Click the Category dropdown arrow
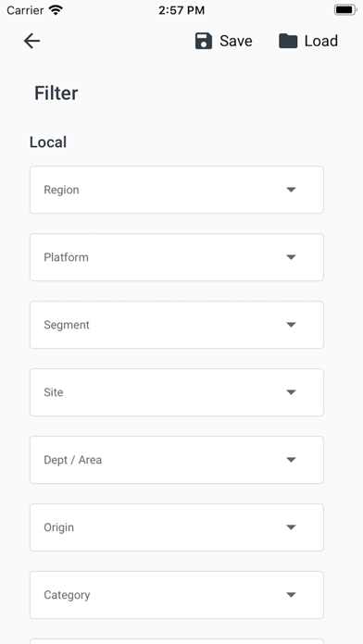Viewport: 363px width, 644px height. point(291,595)
